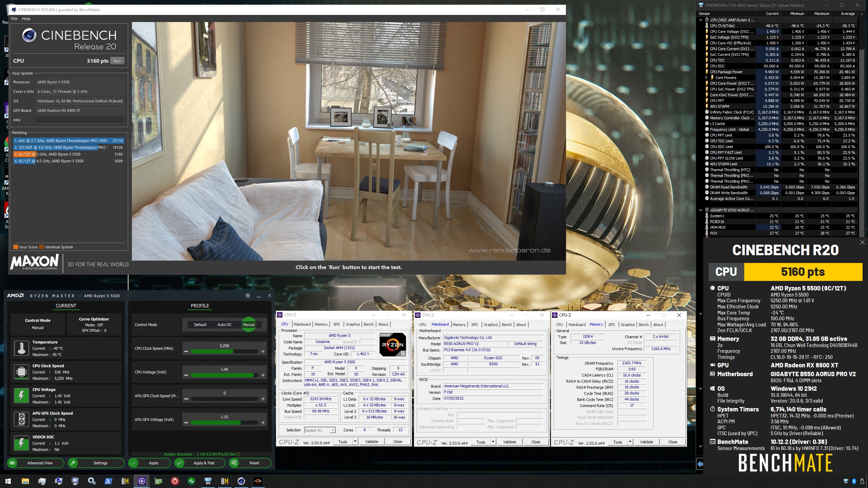
Task: Open File Explorer from the taskbar
Action: pyautogui.click(x=25, y=481)
